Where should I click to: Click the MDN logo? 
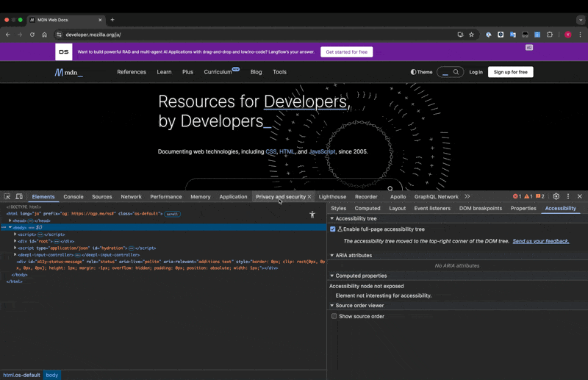[x=68, y=72]
